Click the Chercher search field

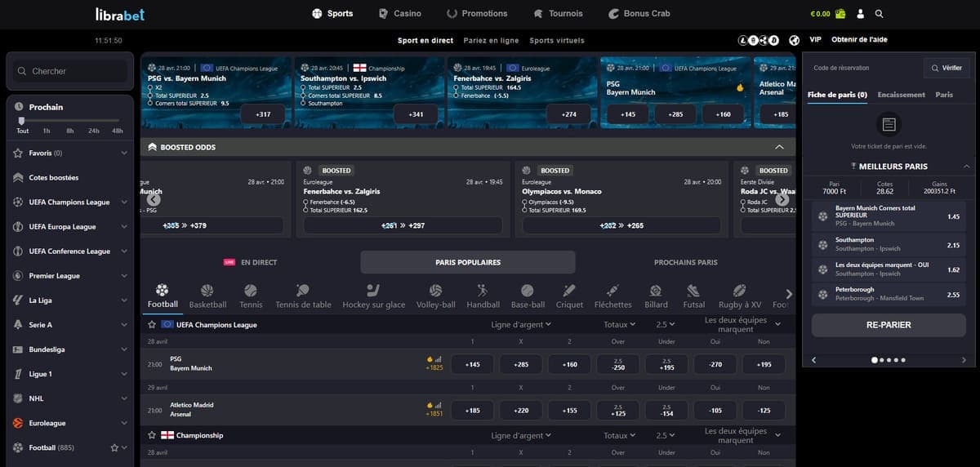click(70, 71)
